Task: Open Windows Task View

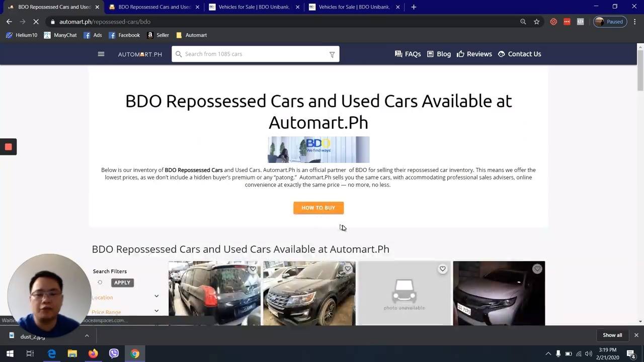Action: (30, 353)
